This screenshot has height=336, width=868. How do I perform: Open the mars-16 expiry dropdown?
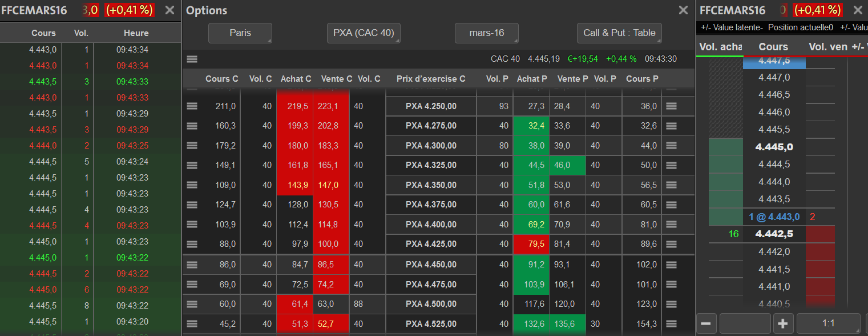click(487, 33)
